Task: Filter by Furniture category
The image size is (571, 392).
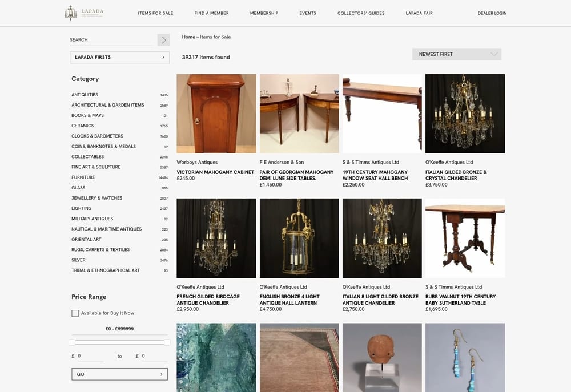Action: pos(83,177)
